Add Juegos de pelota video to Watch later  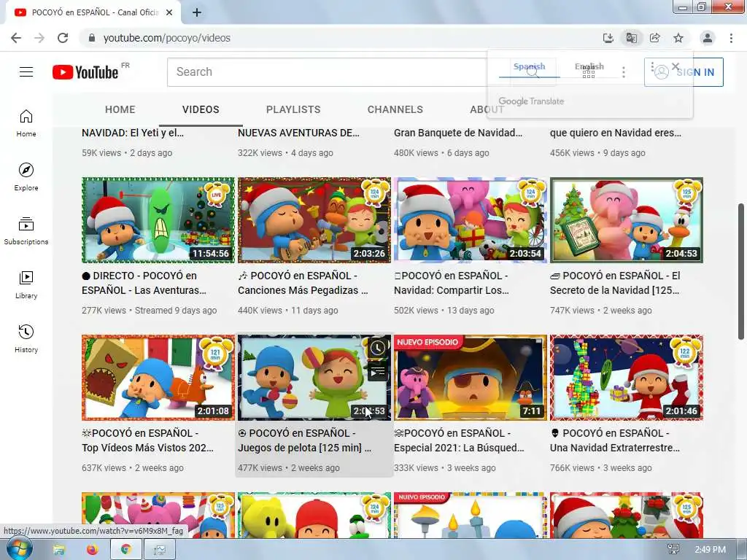click(x=377, y=348)
